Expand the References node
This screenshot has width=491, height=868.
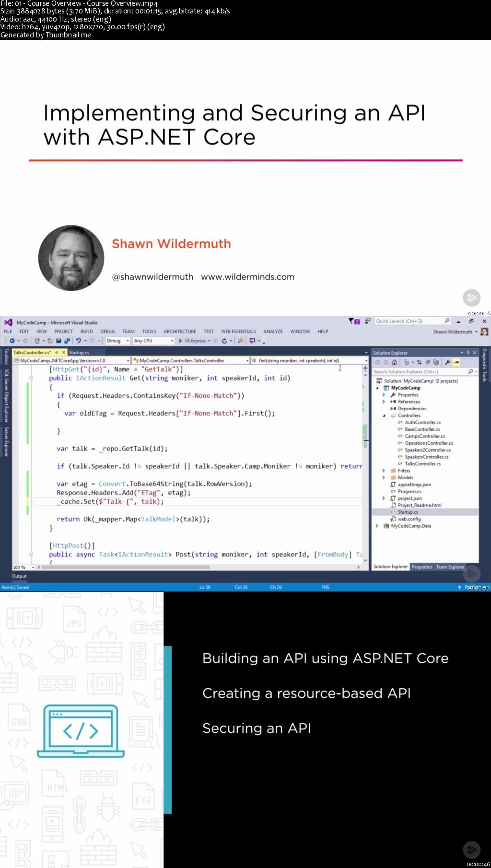pyautogui.click(x=384, y=402)
